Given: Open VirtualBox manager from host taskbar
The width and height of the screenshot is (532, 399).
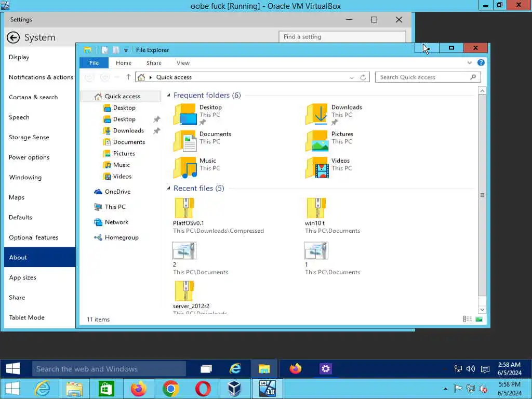Looking at the screenshot, I should [x=235, y=389].
